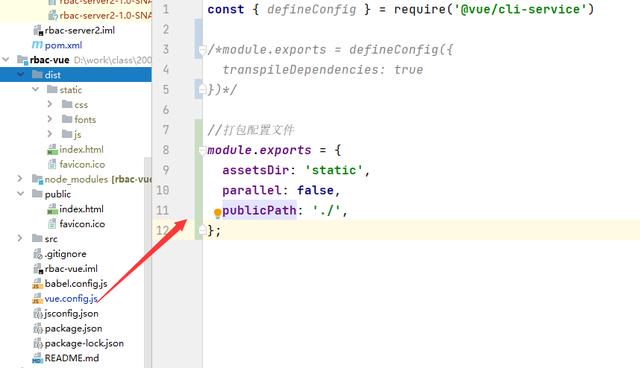Collapse the dist folder
Viewport: 640px width, 368px height.
pyautogui.click(x=20, y=75)
